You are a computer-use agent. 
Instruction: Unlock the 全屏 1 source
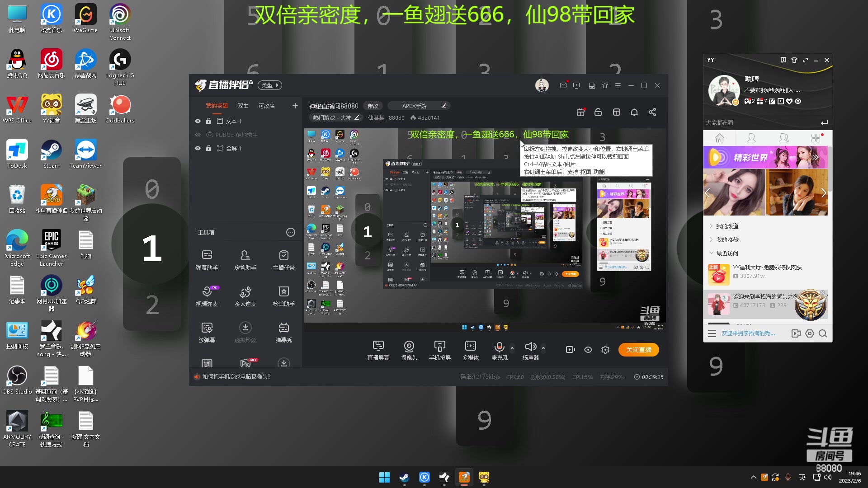(x=208, y=148)
